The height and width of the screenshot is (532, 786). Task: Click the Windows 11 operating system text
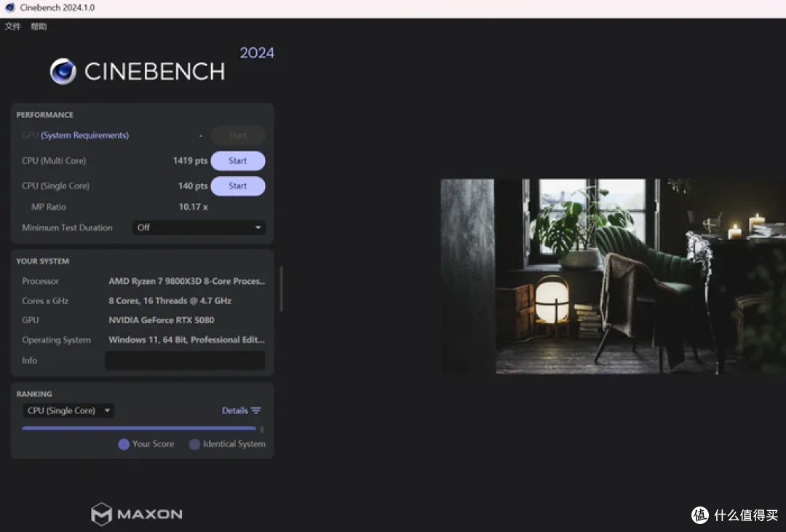[x=186, y=340]
